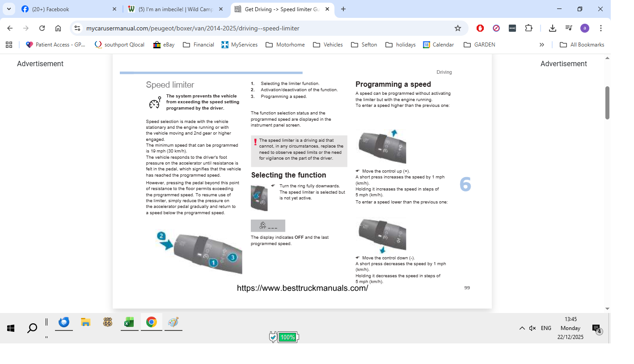This screenshot has height=364, width=634.
Task: Open the Motorhome bookmarks folder
Action: click(x=285, y=45)
